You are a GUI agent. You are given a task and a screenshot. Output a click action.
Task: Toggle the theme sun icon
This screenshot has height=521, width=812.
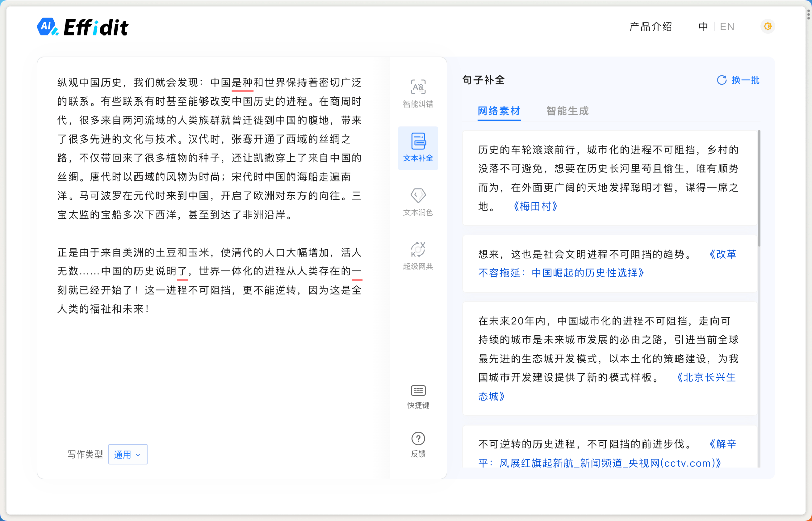click(x=768, y=26)
